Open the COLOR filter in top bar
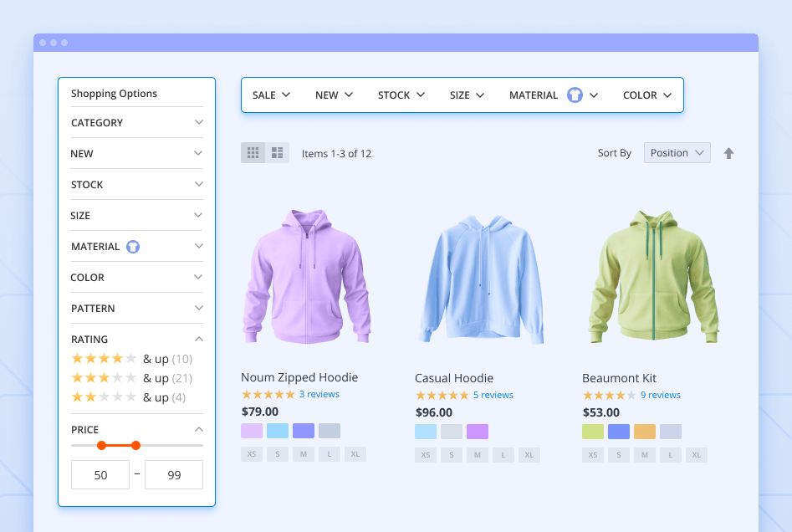Image resolution: width=792 pixels, height=532 pixels. point(647,95)
